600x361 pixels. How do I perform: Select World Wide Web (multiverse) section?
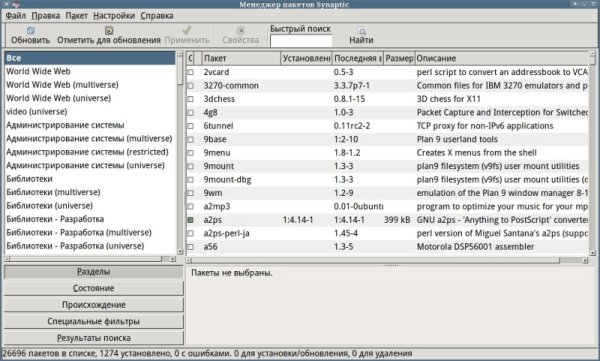[x=90, y=85]
